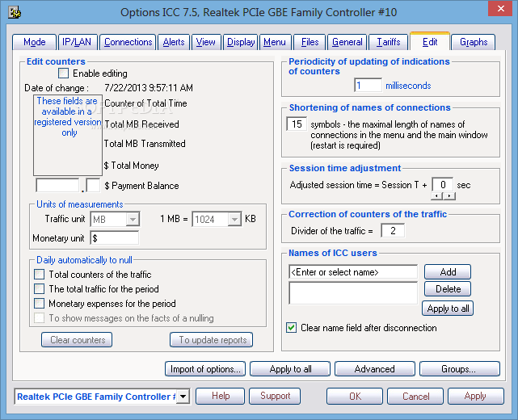Click the Cancel button

415,396
